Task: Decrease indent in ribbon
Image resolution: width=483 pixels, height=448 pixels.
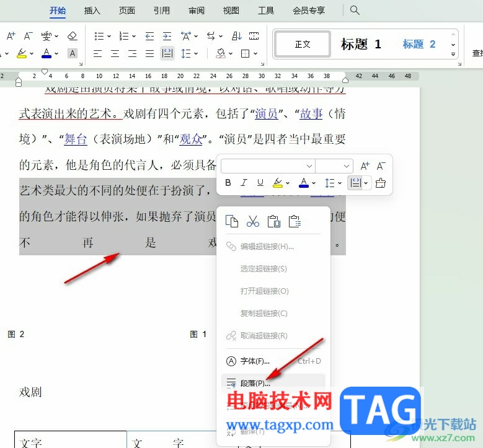Action: [x=149, y=36]
